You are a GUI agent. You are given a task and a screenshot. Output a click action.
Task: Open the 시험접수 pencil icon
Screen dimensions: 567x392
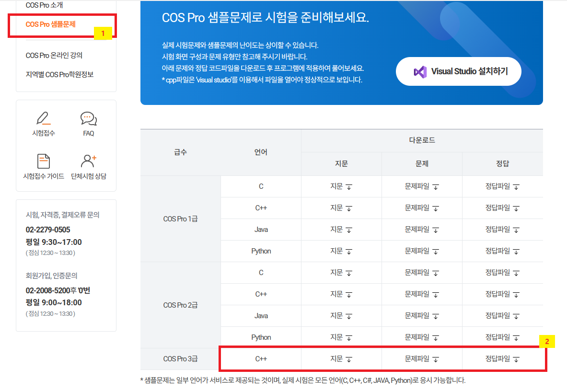point(44,118)
